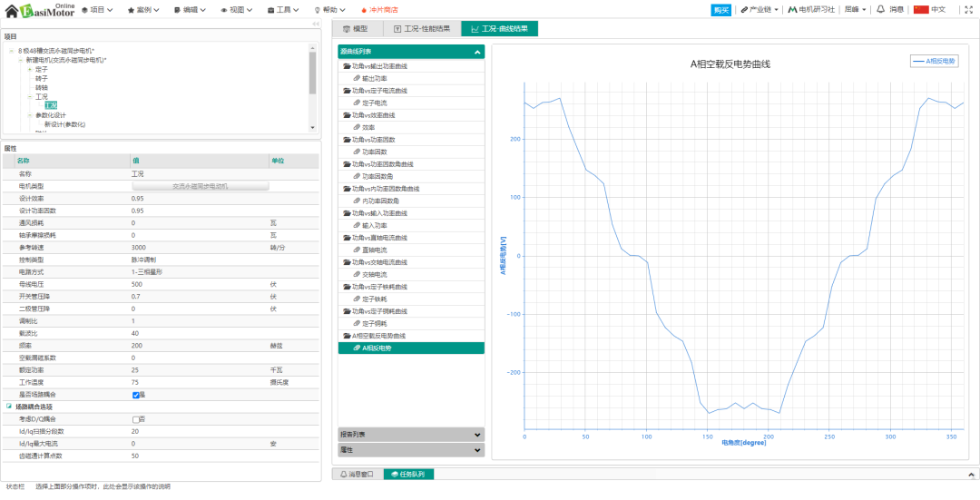Click the 参考转速 value 3000

[x=139, y=248]
